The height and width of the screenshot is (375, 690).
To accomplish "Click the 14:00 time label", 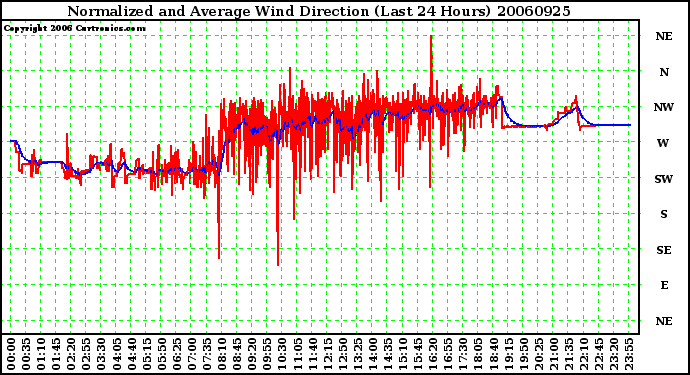I will [373, 354].
